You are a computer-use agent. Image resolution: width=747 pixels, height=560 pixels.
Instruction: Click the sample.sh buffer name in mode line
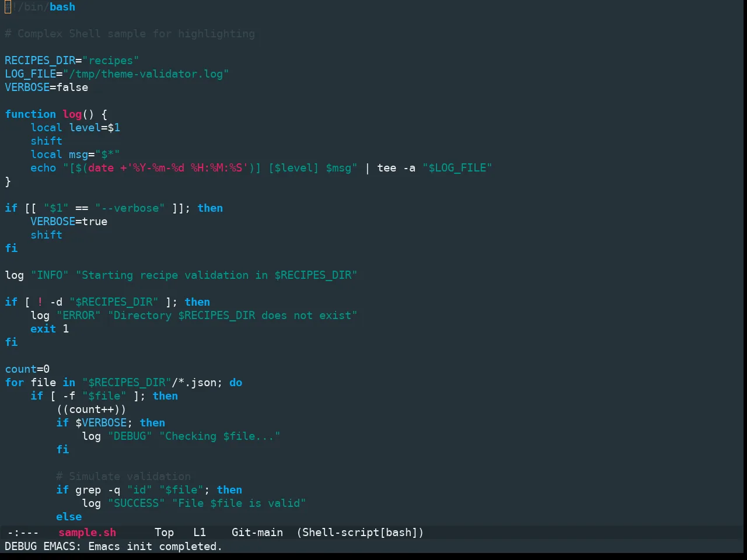coord(88,533)
